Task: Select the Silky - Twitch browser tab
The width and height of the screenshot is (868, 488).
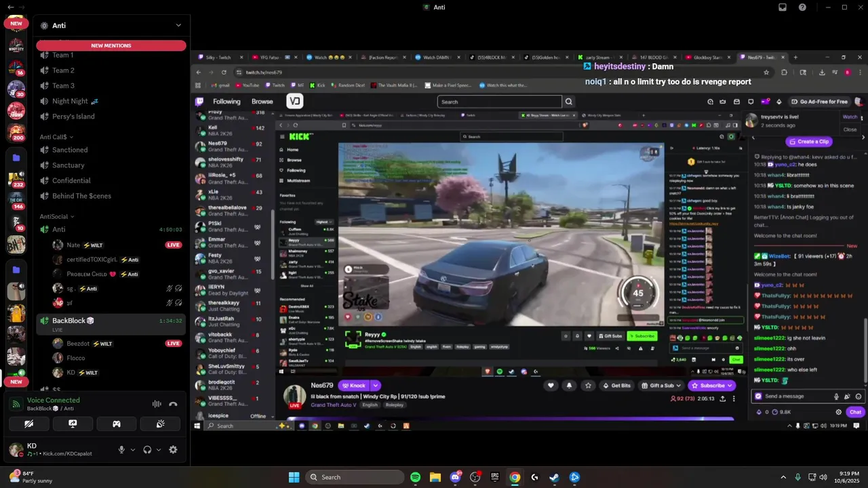Action: 219,58
